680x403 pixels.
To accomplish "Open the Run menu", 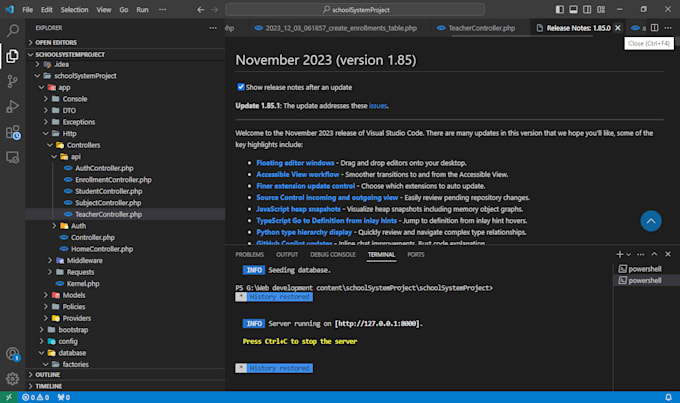I will (x=142, y=10).
